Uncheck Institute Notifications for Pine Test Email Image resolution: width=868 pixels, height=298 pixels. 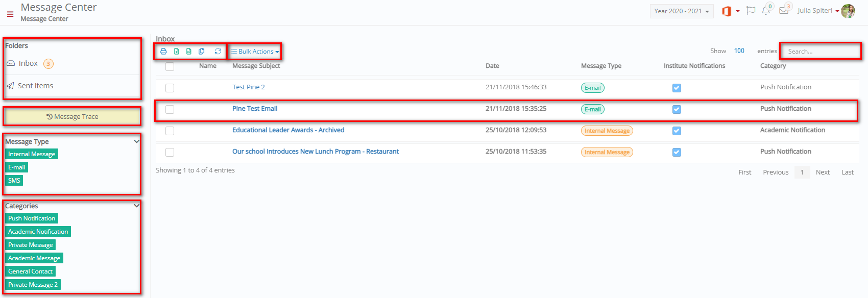click(677, 110)
